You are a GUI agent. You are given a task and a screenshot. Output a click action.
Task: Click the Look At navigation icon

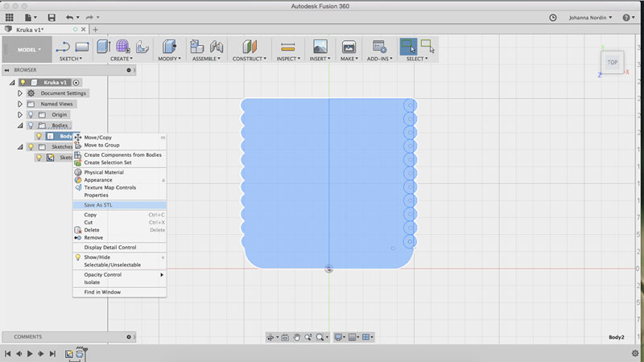point(285,337)
